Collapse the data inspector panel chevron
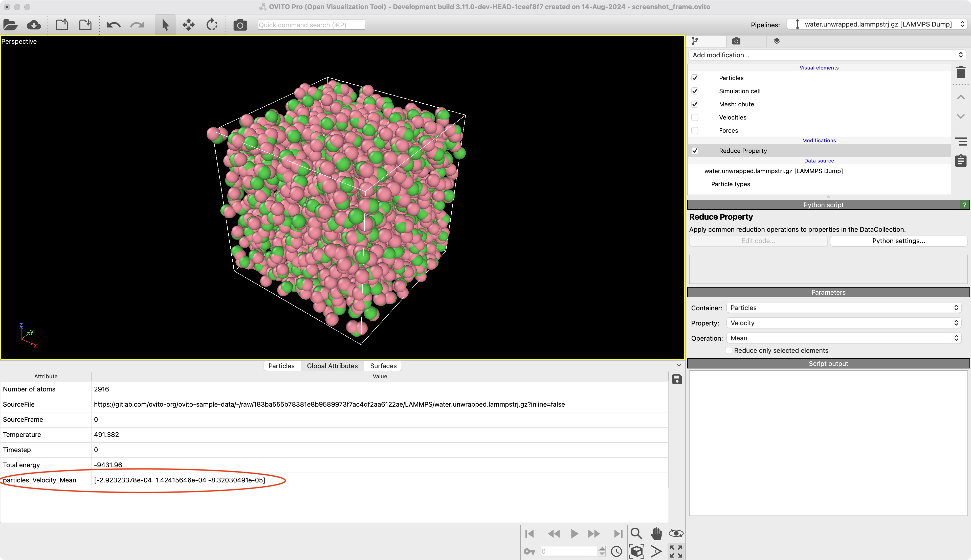Viewport: 971px width, 560px height. coord(679,365)
